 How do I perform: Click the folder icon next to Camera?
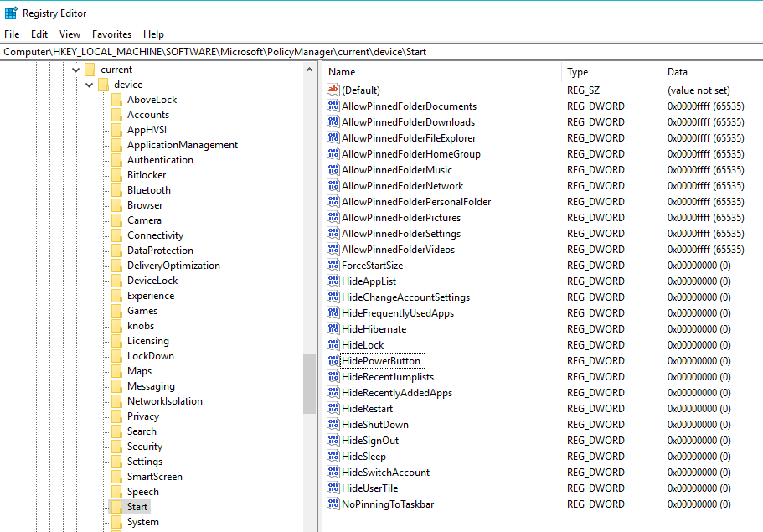point(116,220)
